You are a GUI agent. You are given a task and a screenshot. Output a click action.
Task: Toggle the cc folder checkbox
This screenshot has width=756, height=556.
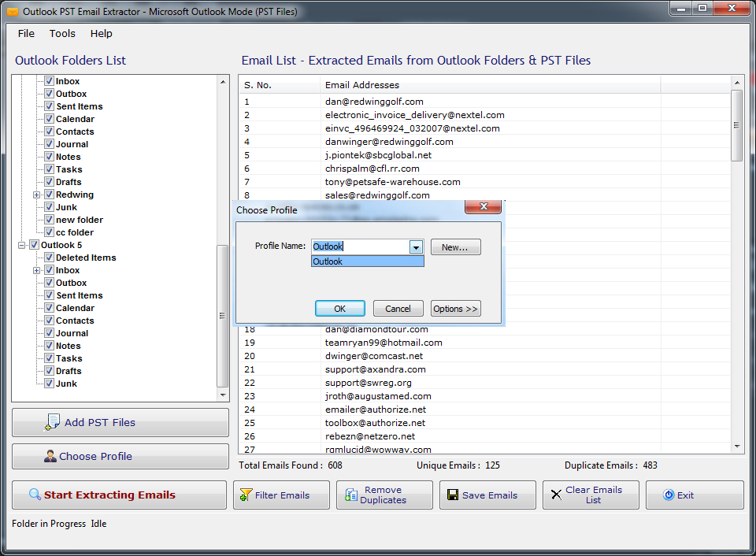pyautogui.click(x=49, y=232)
